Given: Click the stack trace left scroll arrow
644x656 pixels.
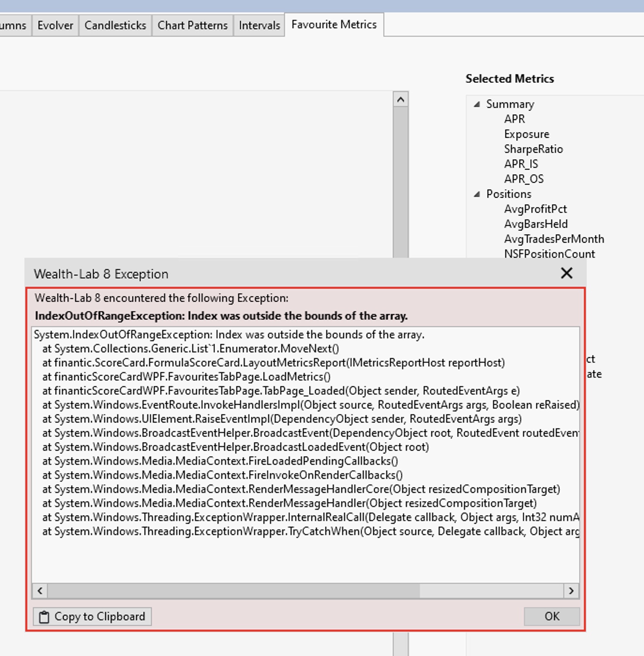Looking at the screenshot, I should [40, 591].
